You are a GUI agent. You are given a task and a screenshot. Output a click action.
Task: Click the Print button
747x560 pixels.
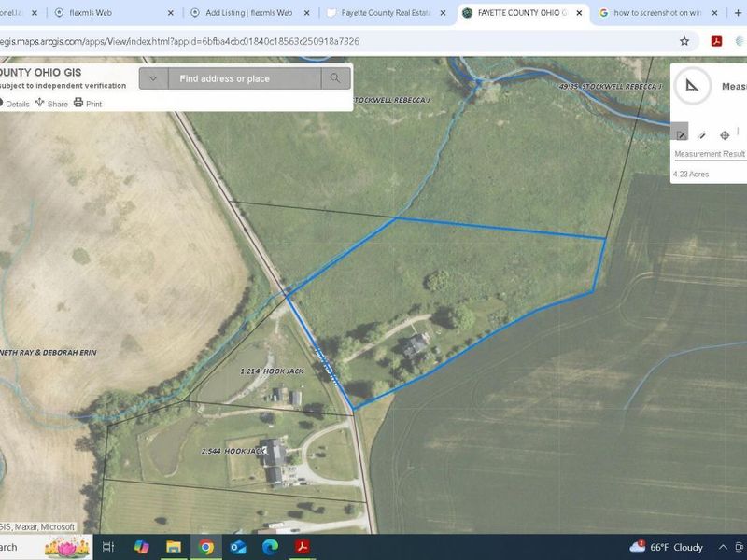click(x=88, y=104)
